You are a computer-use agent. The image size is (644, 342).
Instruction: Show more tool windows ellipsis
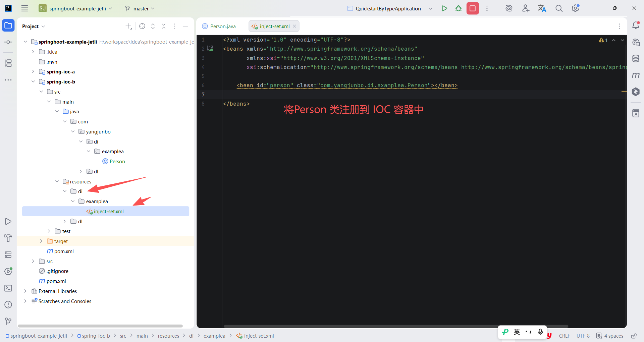pos(8,80)
